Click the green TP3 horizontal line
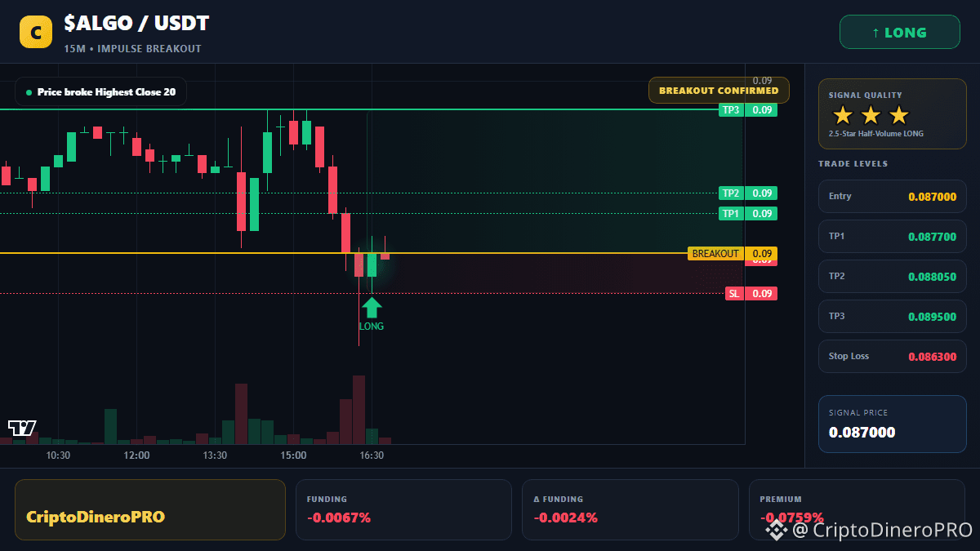980x551 pixels. coord(359,109)
